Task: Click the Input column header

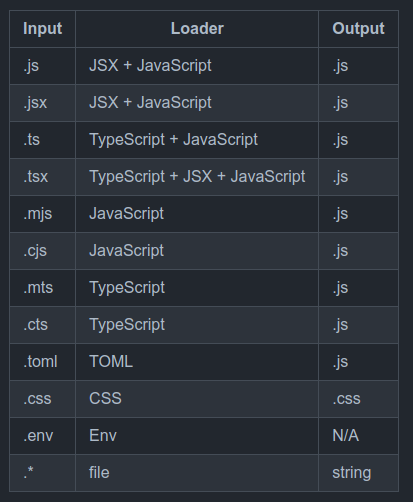Action: point(43,29)
